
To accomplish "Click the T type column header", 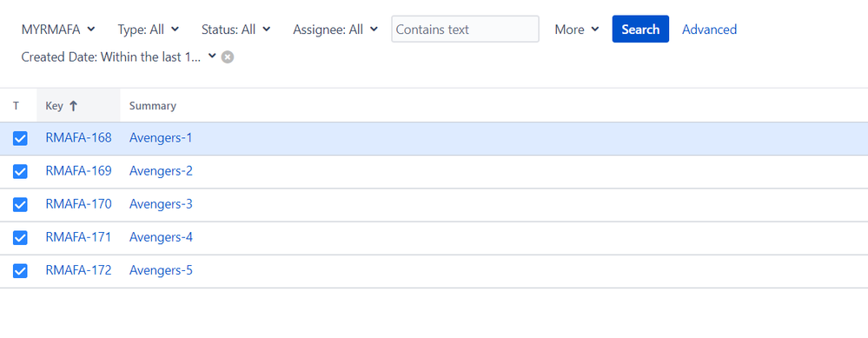I will (16, 106).
